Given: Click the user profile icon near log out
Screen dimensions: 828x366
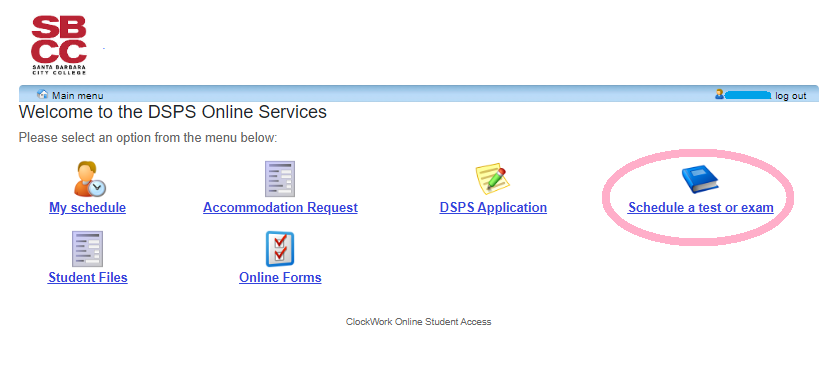Looking at the screenshot, I should (x=719, y=95).
